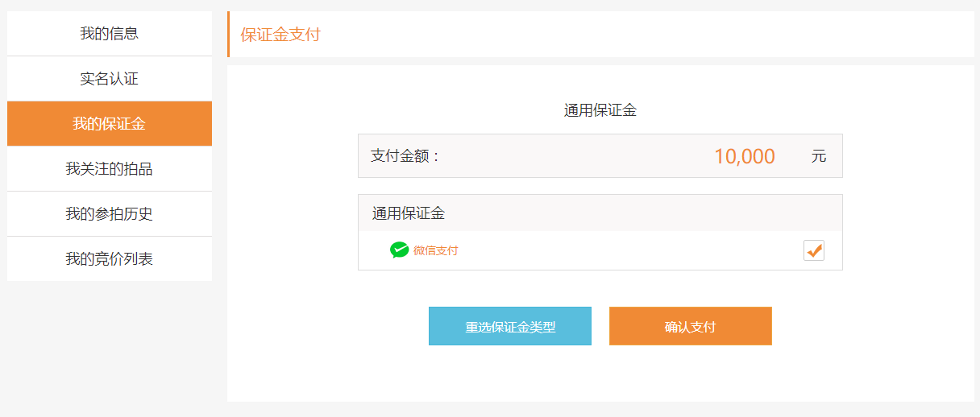Click the 微信支付 payment method label
The height and width of the screenshot is (417, 980).
tap(435, 250)
